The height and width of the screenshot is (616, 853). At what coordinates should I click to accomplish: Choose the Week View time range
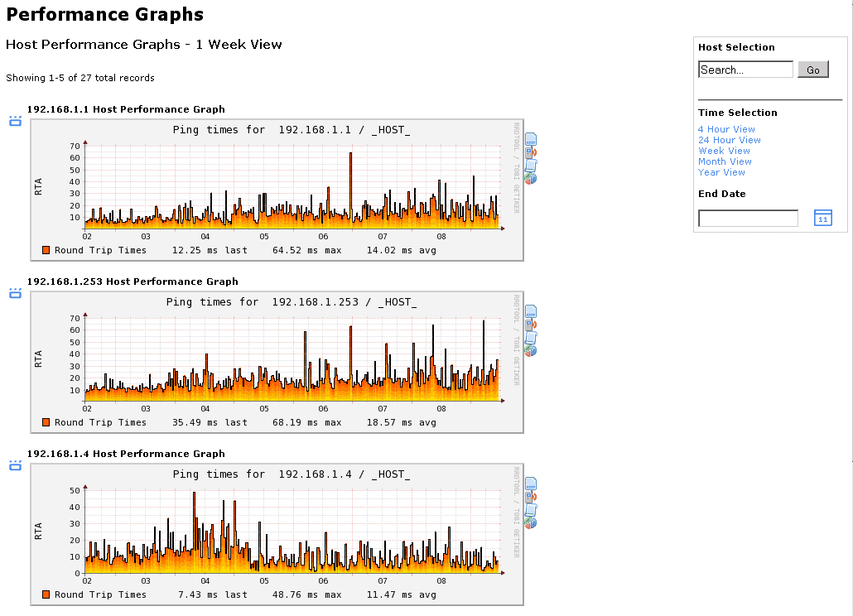724,151
